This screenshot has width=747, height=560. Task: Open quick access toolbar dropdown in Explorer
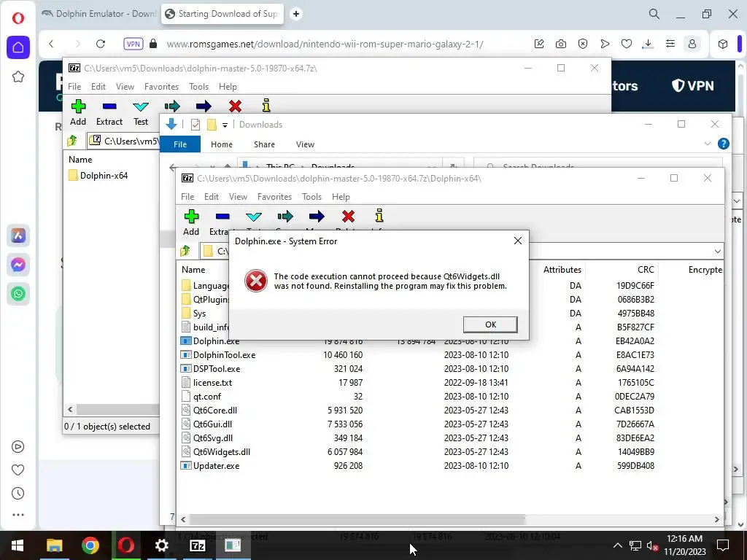(x=225, y=125)
